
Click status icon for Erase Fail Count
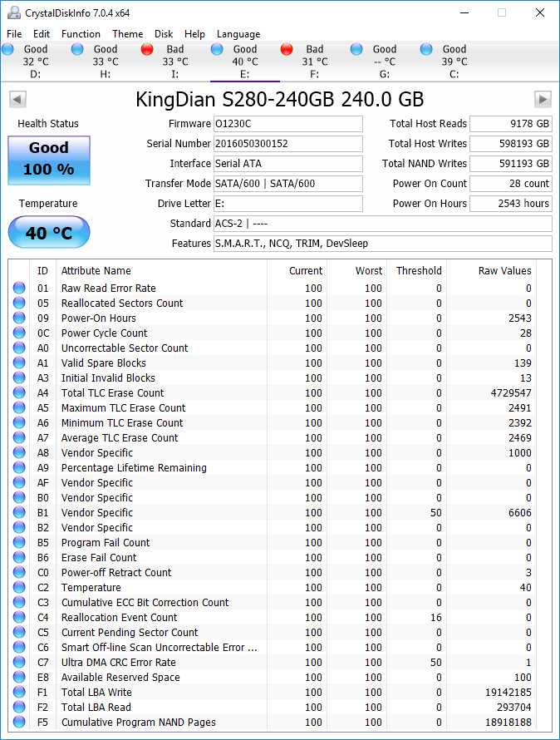(x=19, y=557)
